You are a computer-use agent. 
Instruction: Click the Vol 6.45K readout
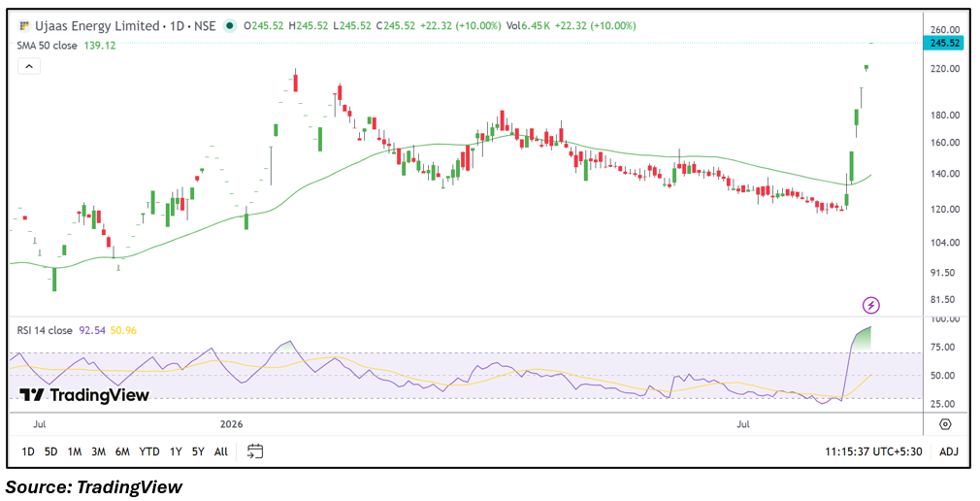[526, 26]
